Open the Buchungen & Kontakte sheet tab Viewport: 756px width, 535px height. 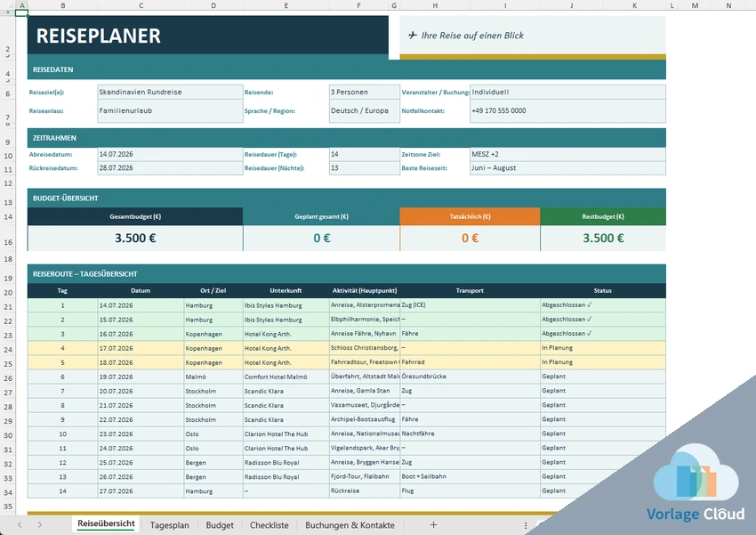(x=350, y=525)
